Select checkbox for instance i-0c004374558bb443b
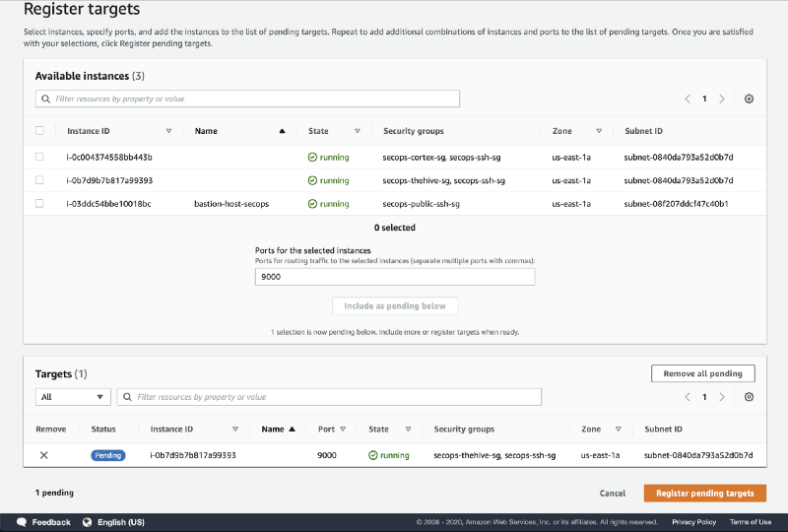This screenshot has width=788, height=532. point(39,157)
